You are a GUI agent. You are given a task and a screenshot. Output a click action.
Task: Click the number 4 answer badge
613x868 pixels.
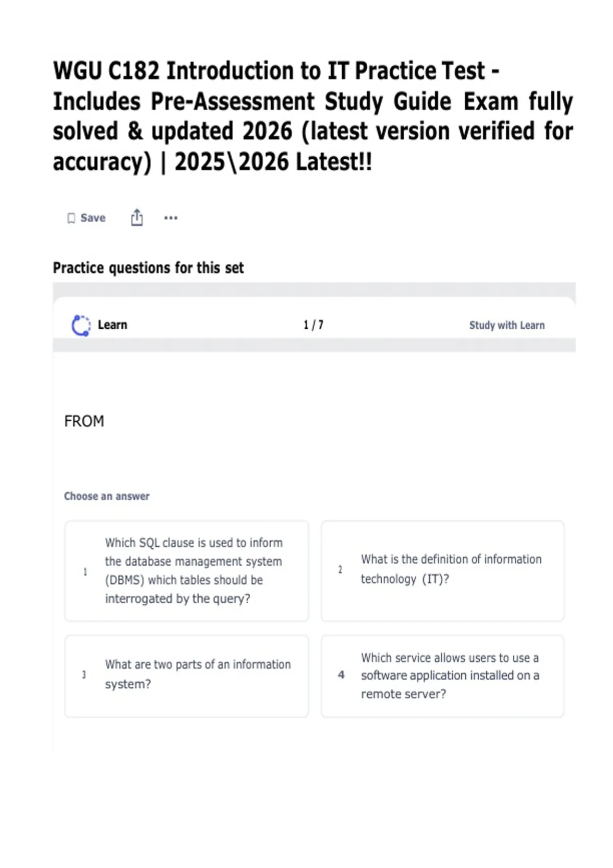click(341, 674)
